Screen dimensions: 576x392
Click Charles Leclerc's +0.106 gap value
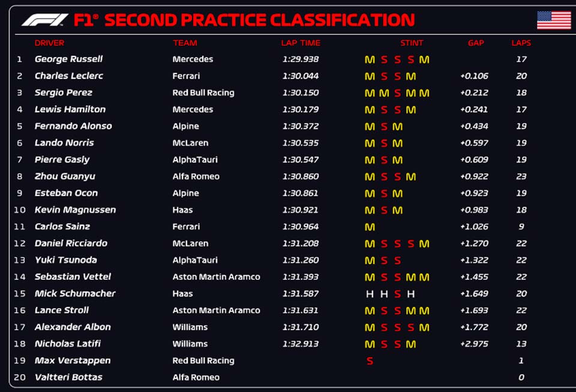point(474,76)
